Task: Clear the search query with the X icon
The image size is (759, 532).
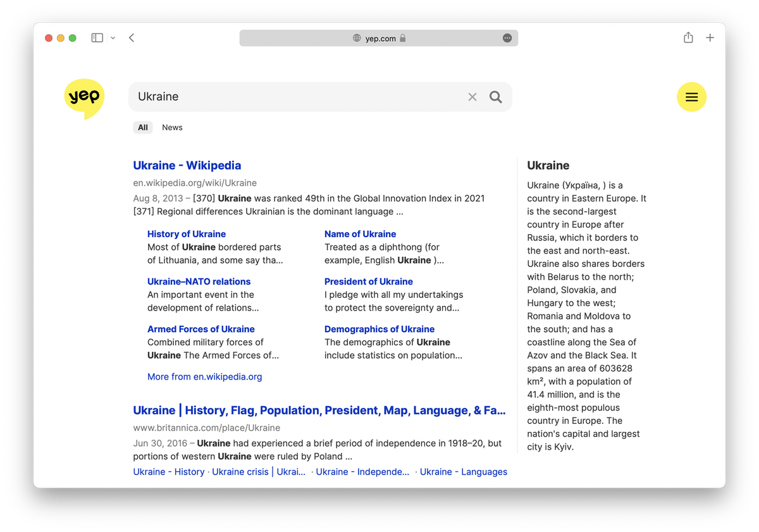Action: pos(472,97)
